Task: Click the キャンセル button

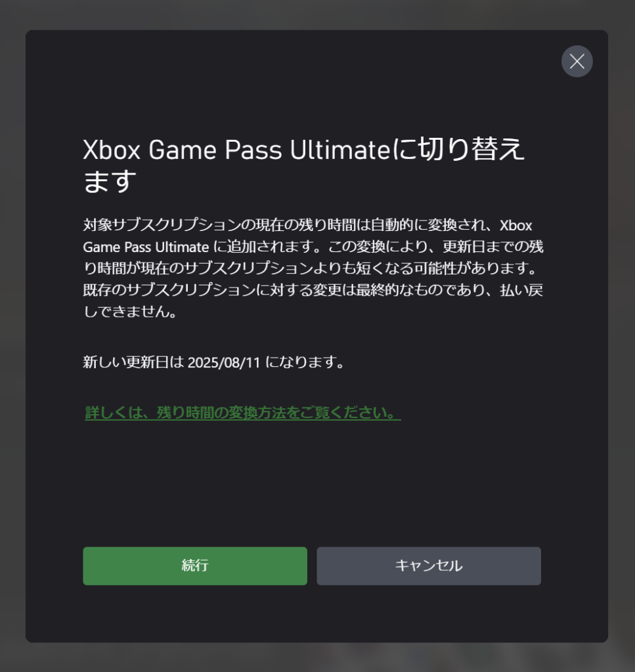Action: click(429, 566)
